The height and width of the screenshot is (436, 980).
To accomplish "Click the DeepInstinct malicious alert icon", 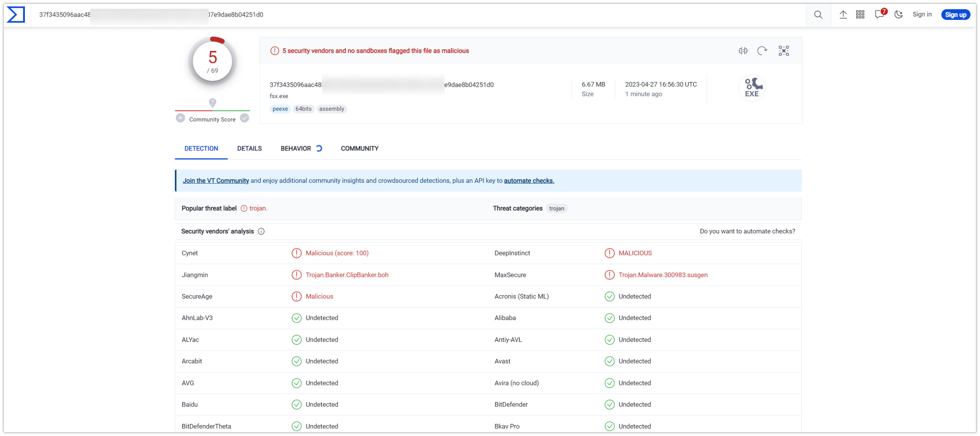I will click(x=609, y=253).
